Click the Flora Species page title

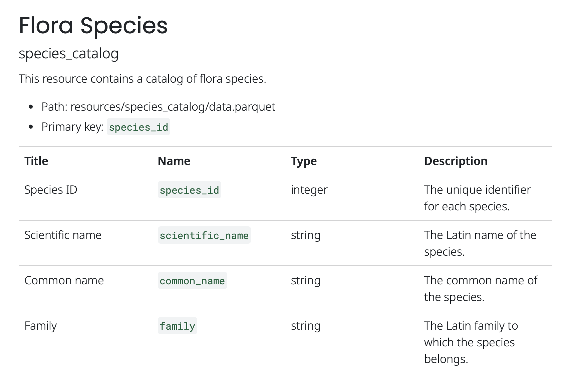point(92,26)
